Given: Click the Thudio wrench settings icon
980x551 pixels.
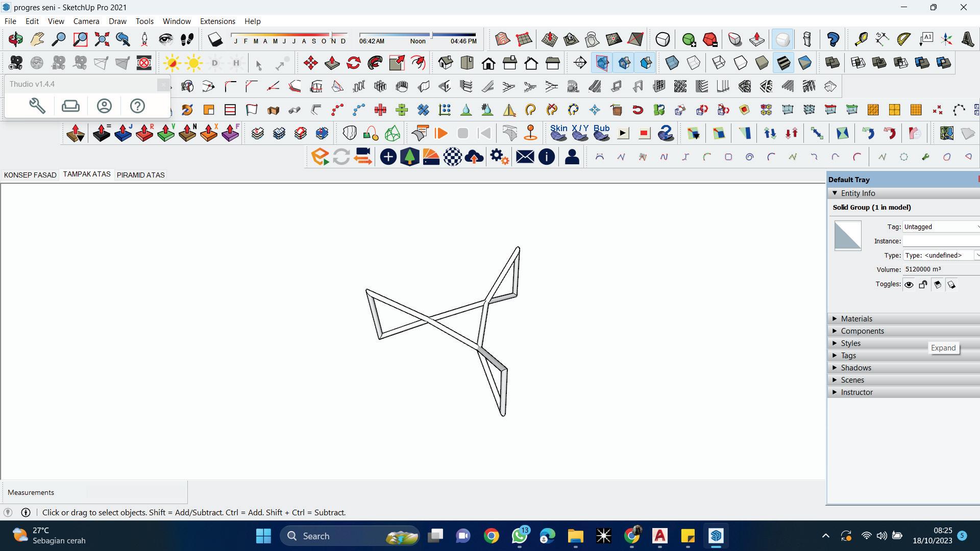Looking at the screenshot, I should (x=37, y=106).
